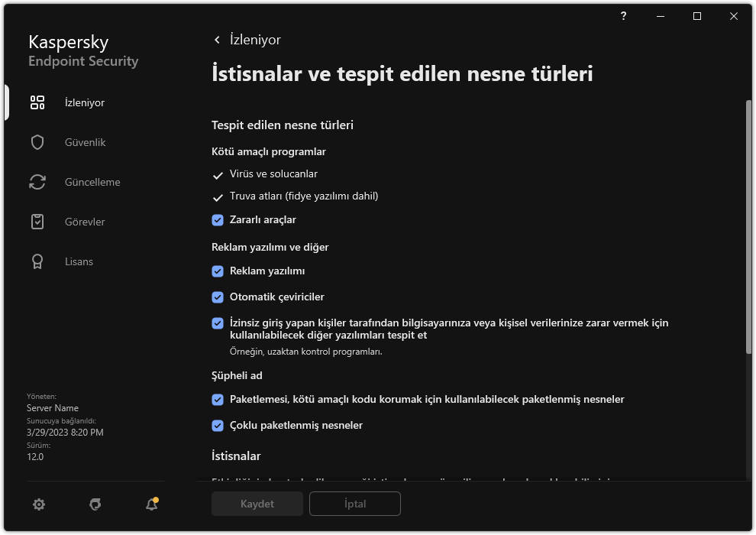Go back using the İzleniyor back arrow

pos(218,39)
